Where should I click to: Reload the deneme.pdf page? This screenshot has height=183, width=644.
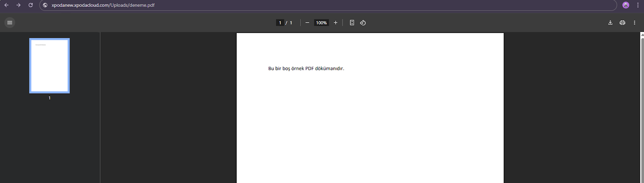pos(31,5)
